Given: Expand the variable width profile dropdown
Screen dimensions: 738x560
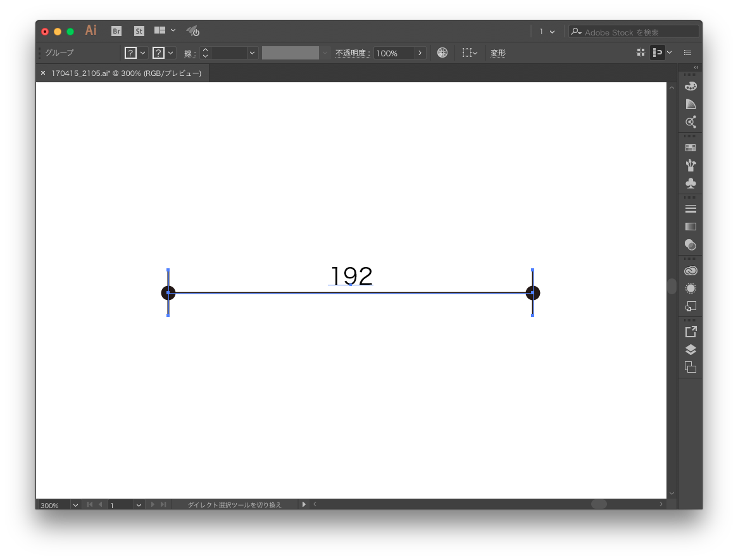Looking at the screenshot, I should [x=325, y=53].
